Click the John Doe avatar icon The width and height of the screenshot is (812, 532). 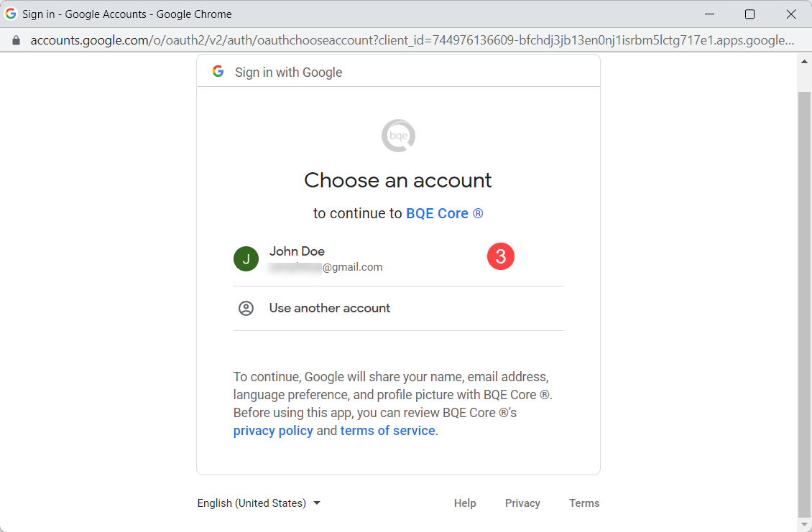[x=246, y=258]
